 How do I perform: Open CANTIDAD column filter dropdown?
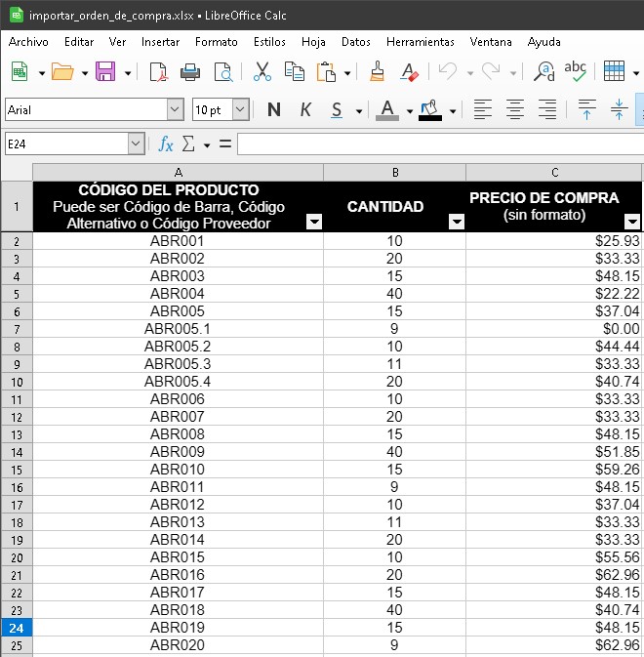pyautogui.click(x=456, y=222)
